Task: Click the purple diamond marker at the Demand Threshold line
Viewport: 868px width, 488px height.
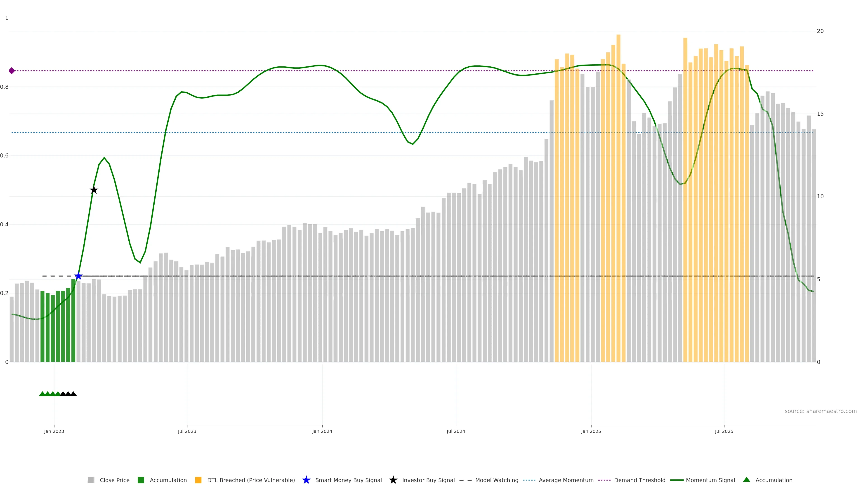Action: pyautogui.click(x=12, y=71)
